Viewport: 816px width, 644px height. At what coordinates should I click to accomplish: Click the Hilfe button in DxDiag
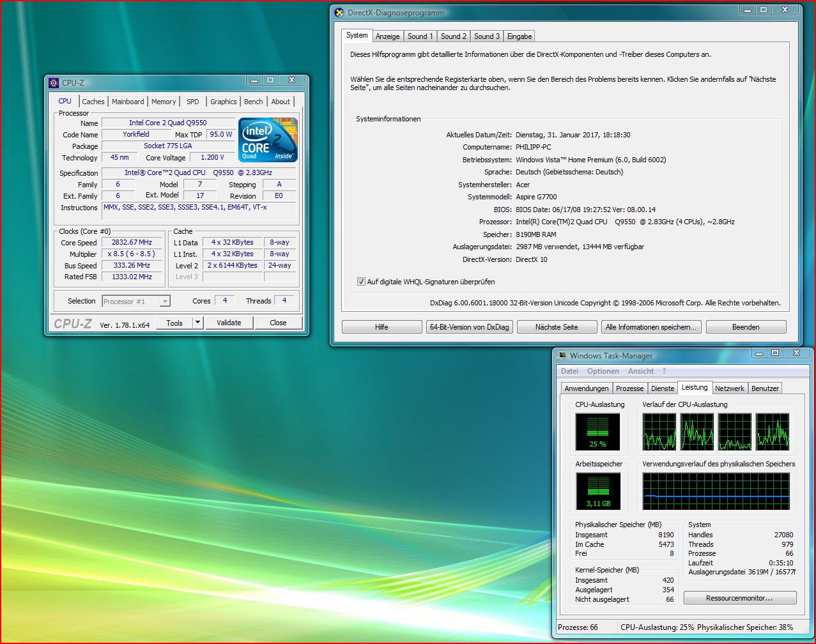pos(381,326)
